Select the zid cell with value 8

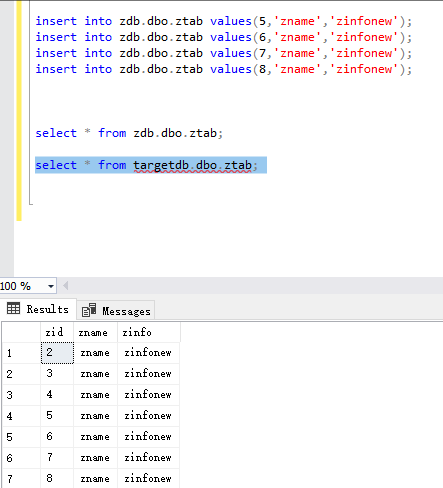(57, 479)
